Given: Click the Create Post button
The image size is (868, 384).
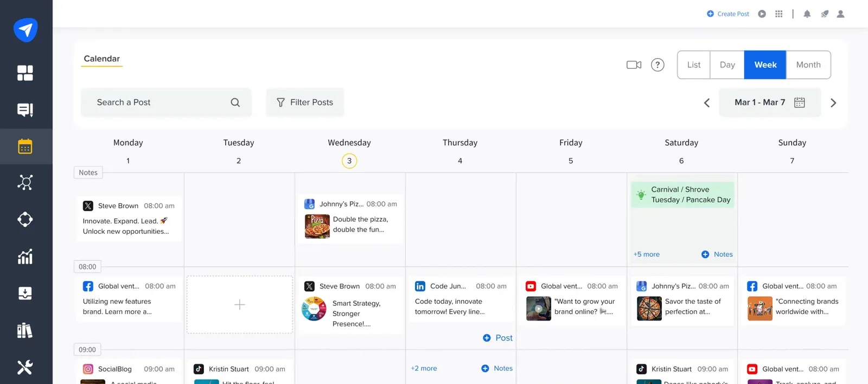Looking at the screenshot, I should tap(728, 14).
